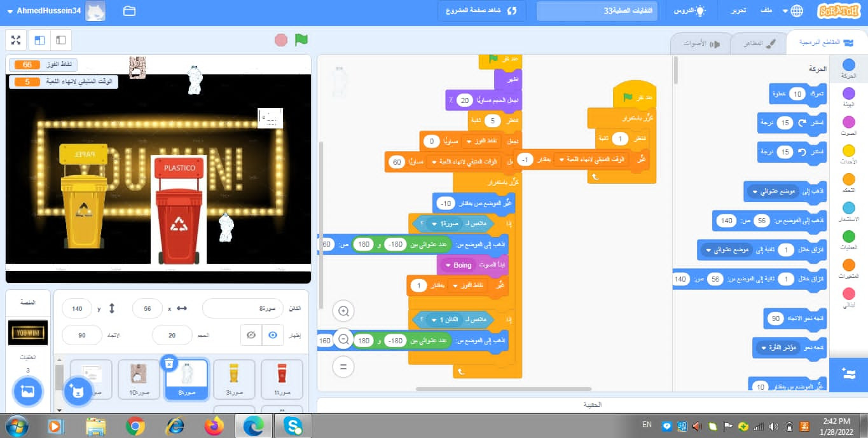868x438 pixels.
Task: Select لبناتي my blocks category
Action: [x=848, y=298]
